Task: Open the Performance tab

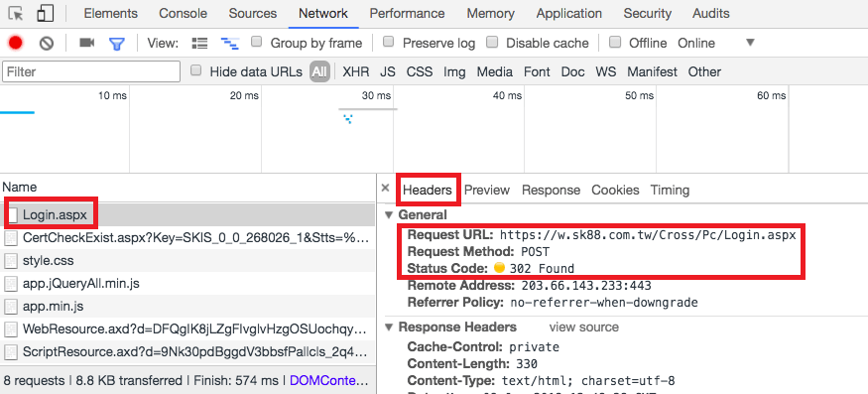Action: tap(407, 13)
